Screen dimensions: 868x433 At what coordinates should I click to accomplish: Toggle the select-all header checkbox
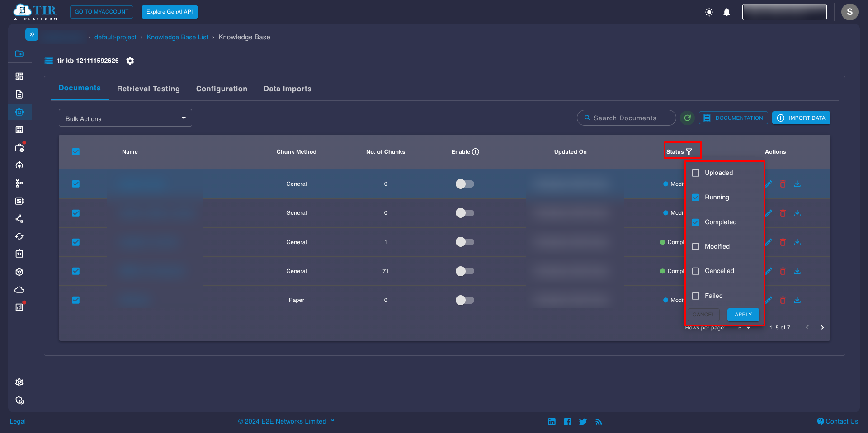pos(76,152)
